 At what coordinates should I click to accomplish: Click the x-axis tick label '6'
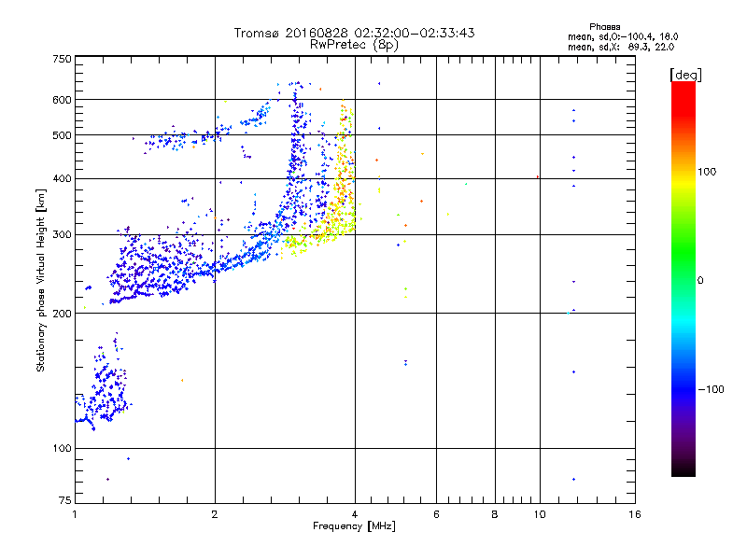436,514
